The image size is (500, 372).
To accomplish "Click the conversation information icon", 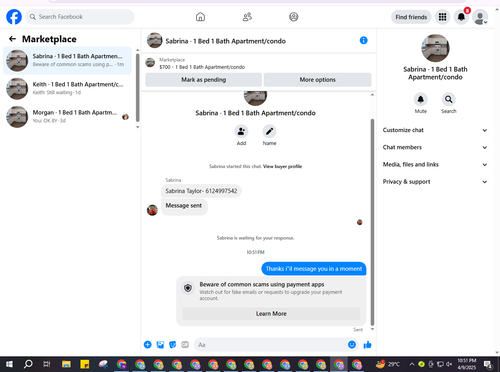I will coord(363,40).
